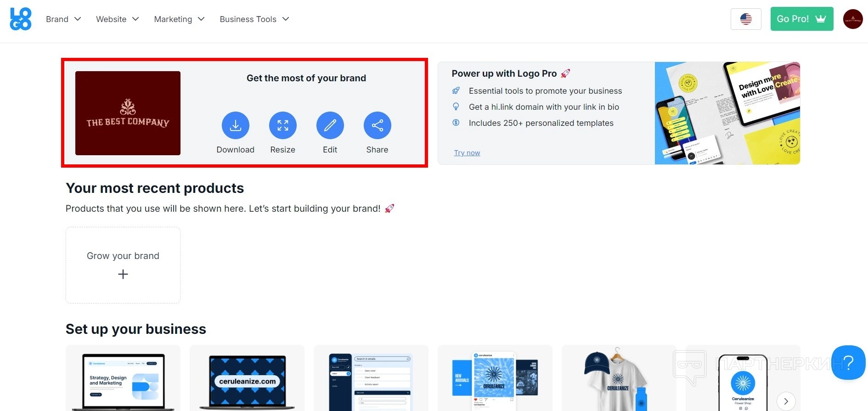The image size is (868, 411).
Task: Add a product with plus icon
Action: click(123, 274)
